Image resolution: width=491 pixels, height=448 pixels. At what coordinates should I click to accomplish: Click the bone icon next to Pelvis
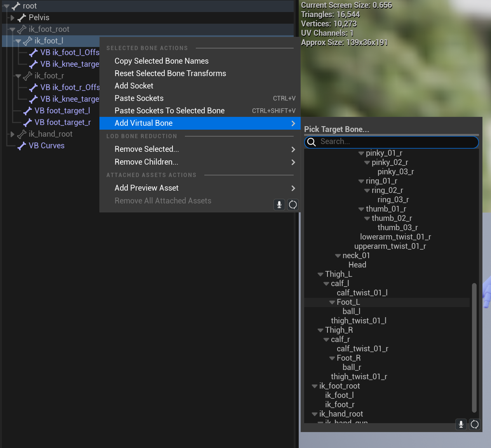[22, 17]
